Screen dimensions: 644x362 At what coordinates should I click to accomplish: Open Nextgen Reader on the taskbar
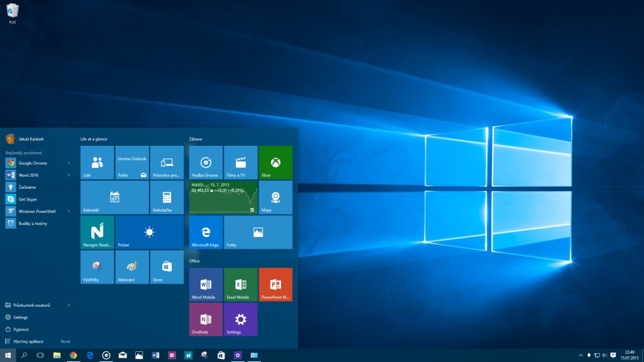(188, 356)
